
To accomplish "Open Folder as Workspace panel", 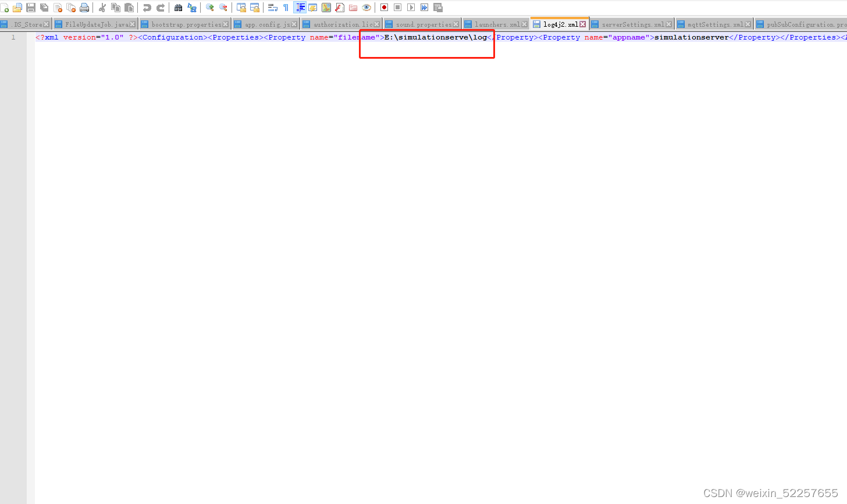I will point(353,8).
